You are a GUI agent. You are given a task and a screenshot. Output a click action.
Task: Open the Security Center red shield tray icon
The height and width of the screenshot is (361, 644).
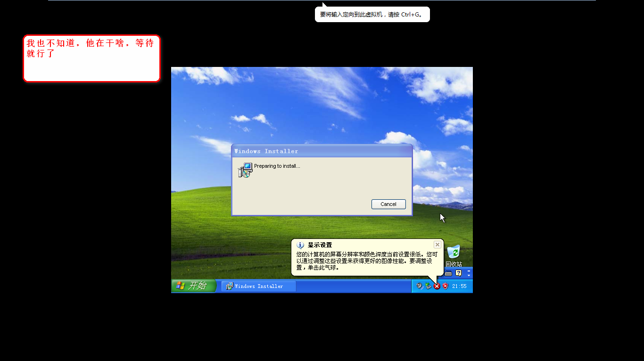445,286
